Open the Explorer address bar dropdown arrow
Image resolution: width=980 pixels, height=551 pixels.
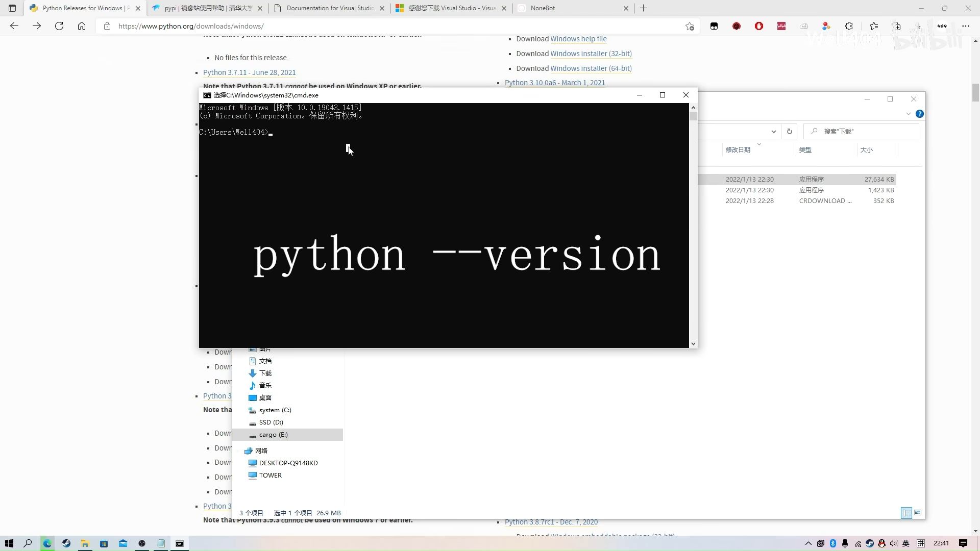[773, 131]
